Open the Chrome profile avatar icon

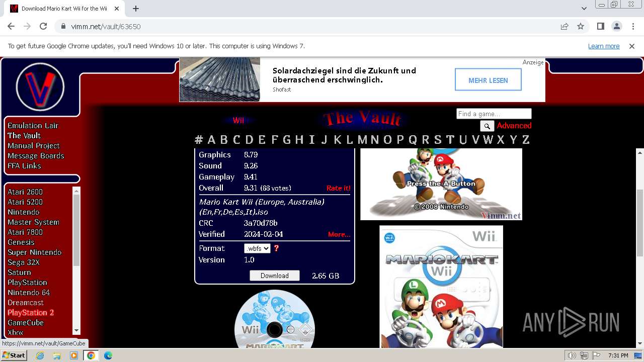click(x=616, y=26)
